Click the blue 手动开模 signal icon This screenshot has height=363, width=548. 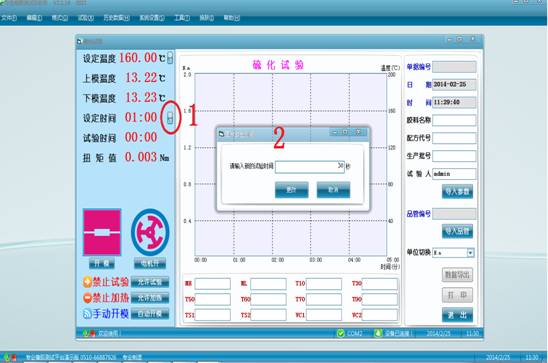point(87,314)
